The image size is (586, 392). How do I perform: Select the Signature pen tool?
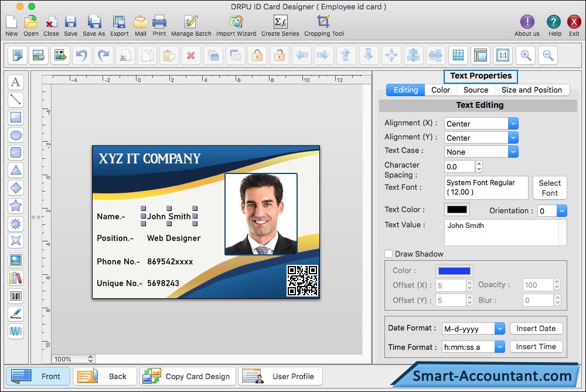(16, 313)
